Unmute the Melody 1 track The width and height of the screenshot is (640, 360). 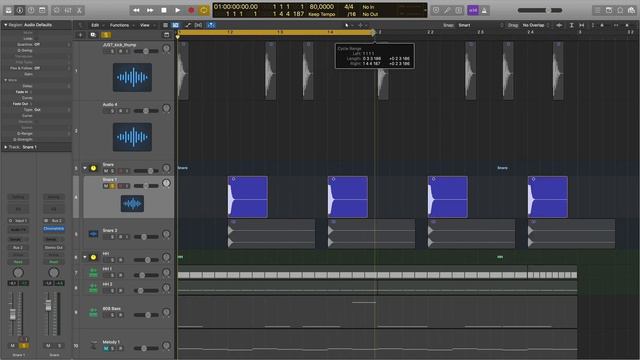click(106, 349)
